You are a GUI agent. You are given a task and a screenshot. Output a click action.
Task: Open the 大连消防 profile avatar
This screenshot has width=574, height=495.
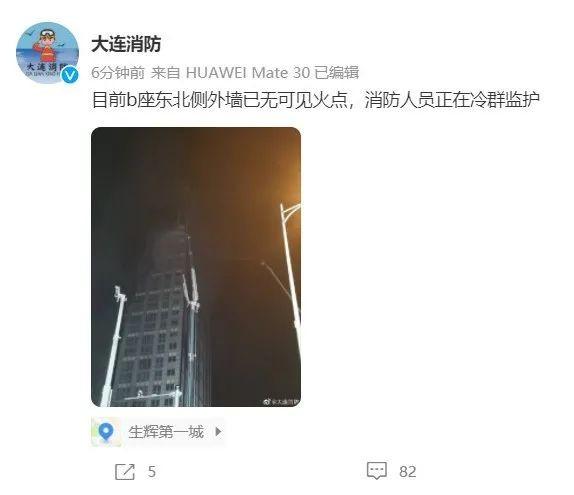pos(48,53)
